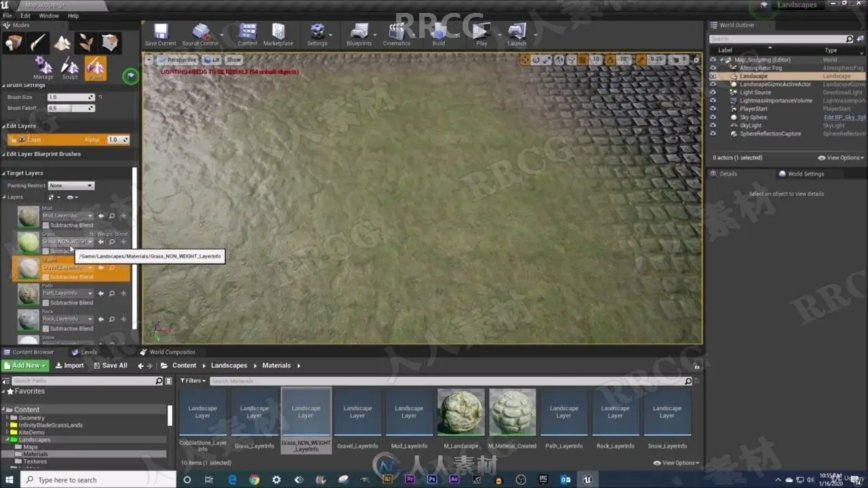The height and width of the screenshot is (488, 868).
Task: Toggle visibility of the Landscape actor
Action: pyautogui.click(x=713, y=76)
